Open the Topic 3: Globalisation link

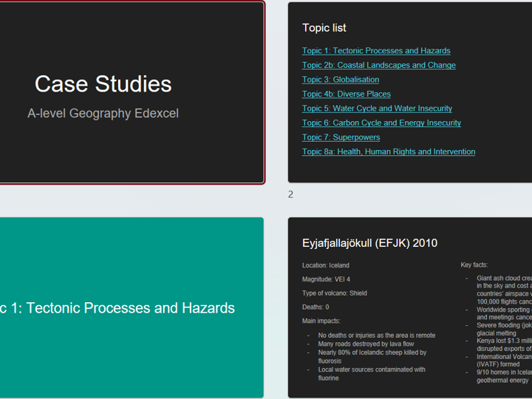(341, 80)
